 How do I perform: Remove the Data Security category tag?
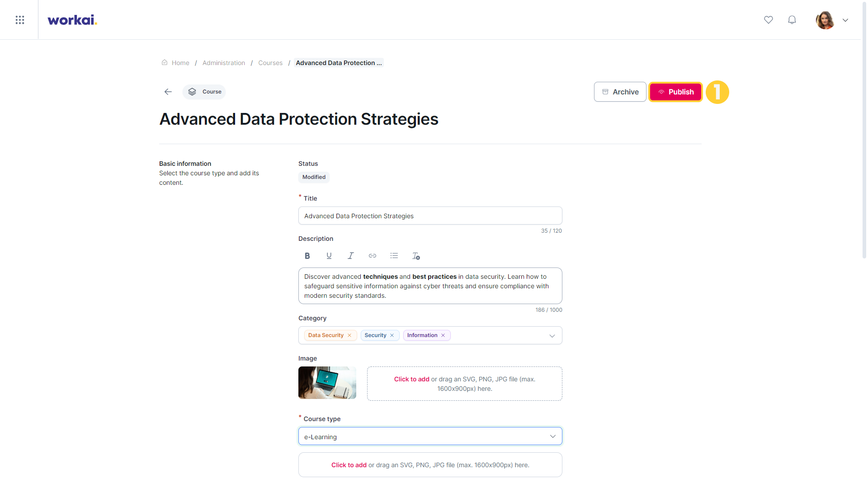[349, 335]
